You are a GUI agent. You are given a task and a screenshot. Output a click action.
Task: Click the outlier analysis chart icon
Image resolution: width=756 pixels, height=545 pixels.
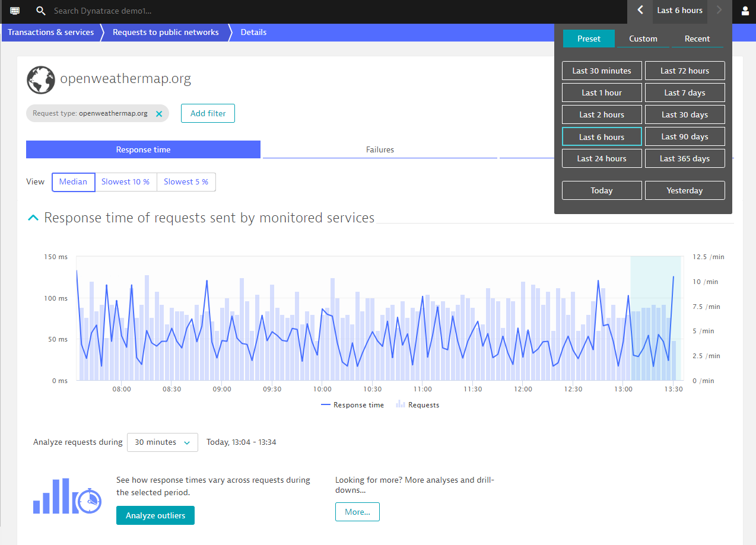[x=68, y=496]
